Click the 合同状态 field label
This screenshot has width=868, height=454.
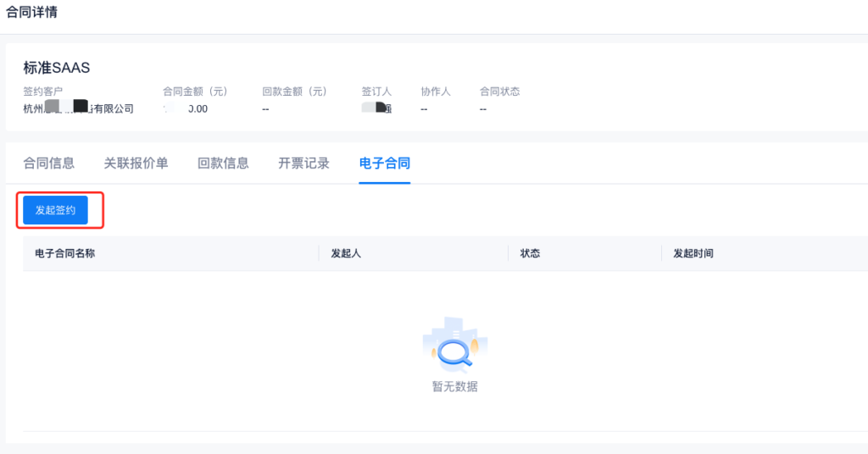point(499,91)
